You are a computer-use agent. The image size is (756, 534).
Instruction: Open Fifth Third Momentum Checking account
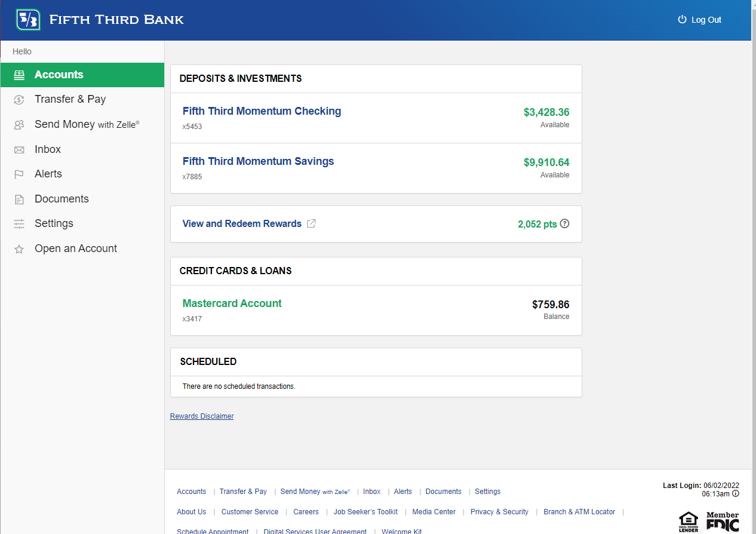coord(262,111)
